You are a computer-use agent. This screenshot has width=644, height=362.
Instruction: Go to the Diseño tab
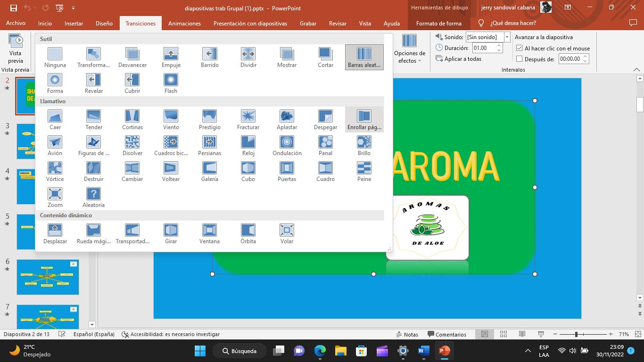(104, 23)
